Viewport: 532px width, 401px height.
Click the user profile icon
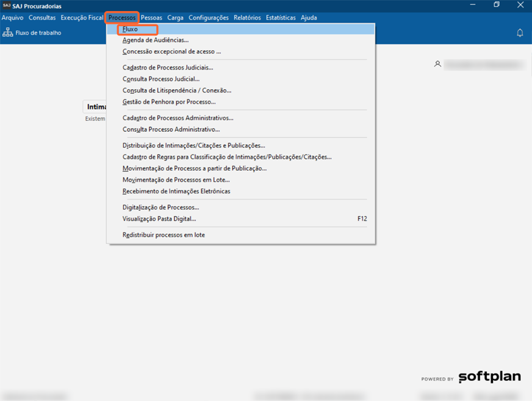(x=437, y=64)
